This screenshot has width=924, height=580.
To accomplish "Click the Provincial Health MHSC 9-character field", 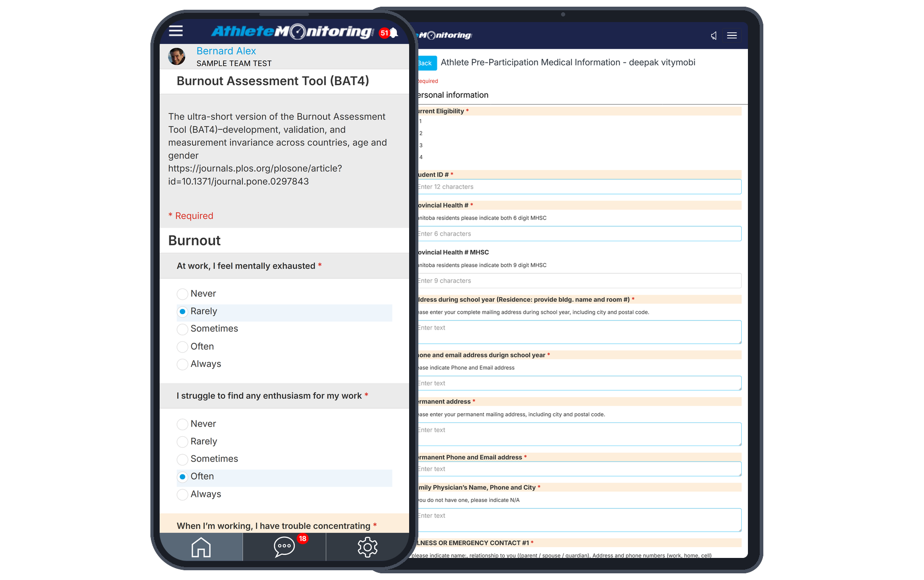I will click(579, 281).
